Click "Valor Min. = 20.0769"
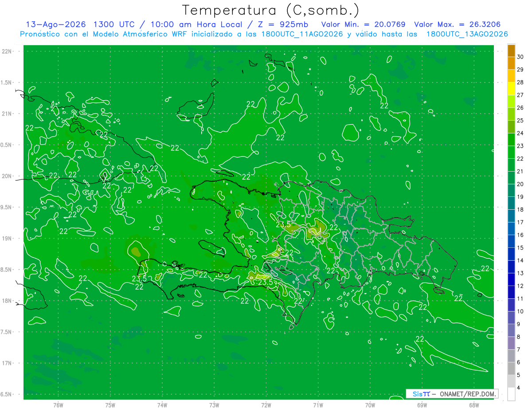The image size is (532, 411). pos(363,24)
